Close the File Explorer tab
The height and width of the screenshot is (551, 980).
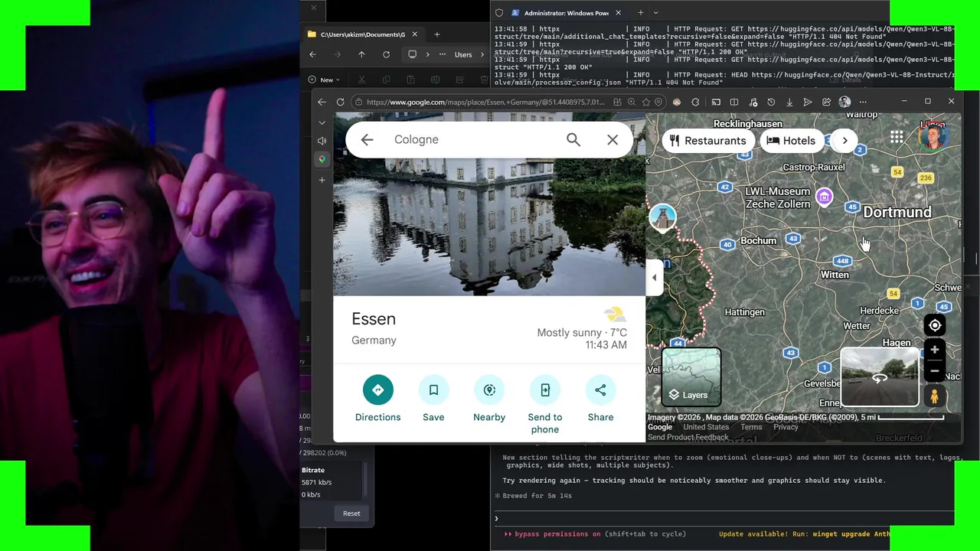[414, 34]
